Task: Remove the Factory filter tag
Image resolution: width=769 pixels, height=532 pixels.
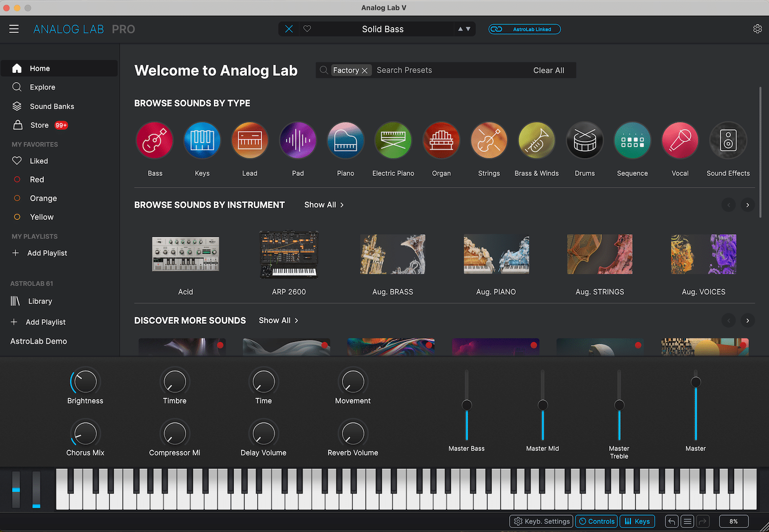Action: click(365, 71)
